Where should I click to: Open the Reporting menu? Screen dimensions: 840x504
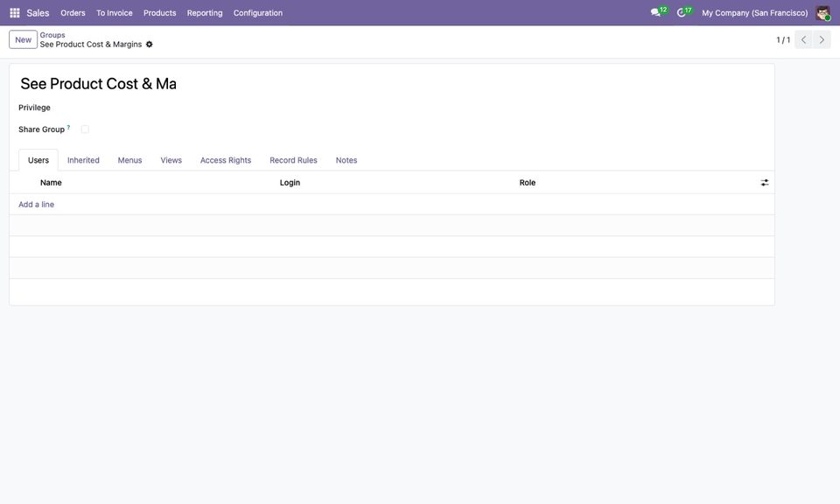click(x=205, y=13)
